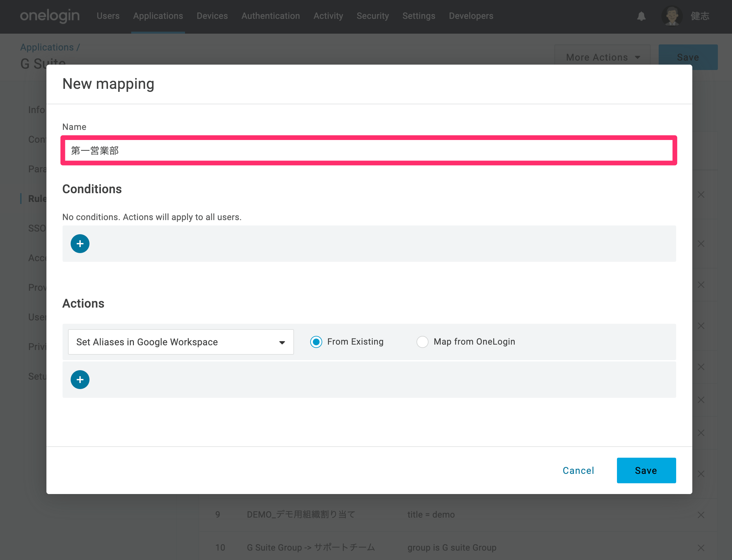Click the OneLogin logo
The image size is (732, 560).
50,16
